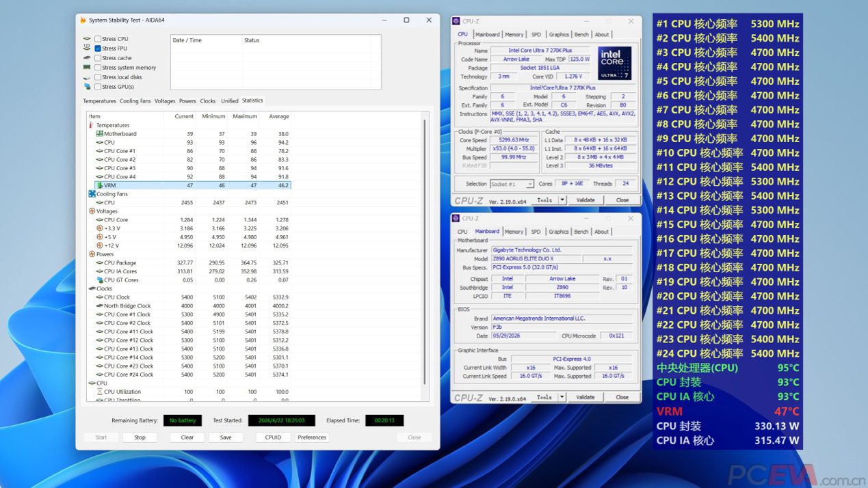Click the VRM row icon
Image resolution: width=868 pixels, height=488 pixels.
[x=100, y=185]
